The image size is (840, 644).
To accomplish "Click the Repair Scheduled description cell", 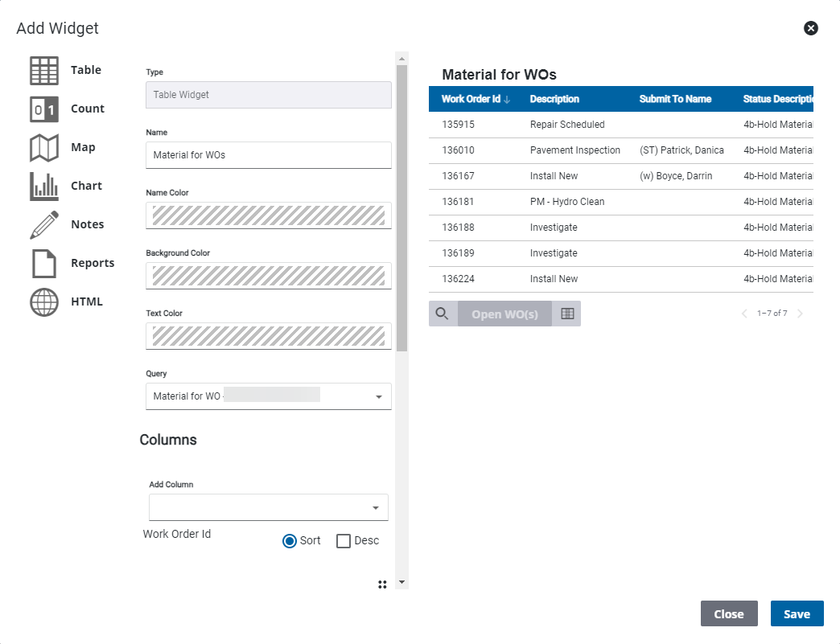I will 567,125.
